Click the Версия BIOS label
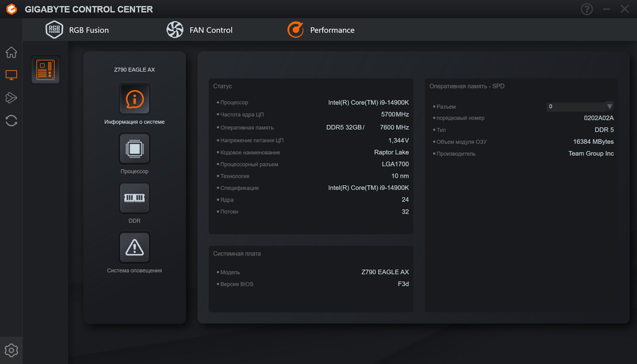The width and height of the screenshot is (637, 364). coord(237,284)
